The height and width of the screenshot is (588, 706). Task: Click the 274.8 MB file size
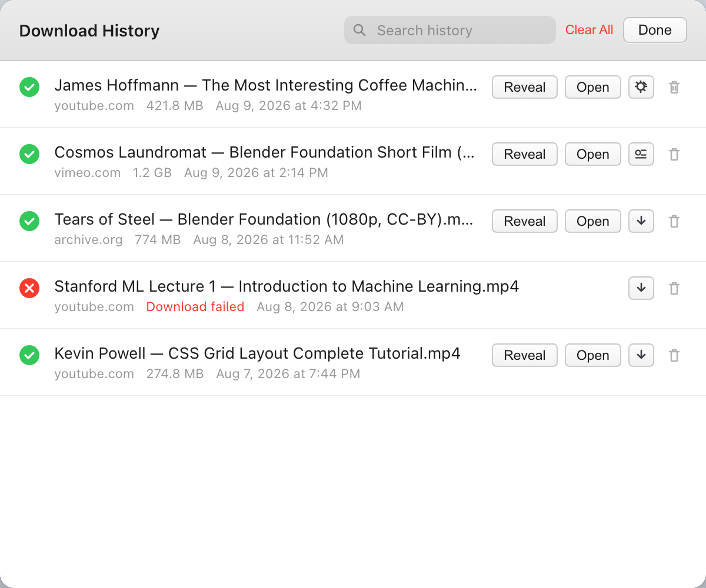pyautogui.click(x=175, y=373)
